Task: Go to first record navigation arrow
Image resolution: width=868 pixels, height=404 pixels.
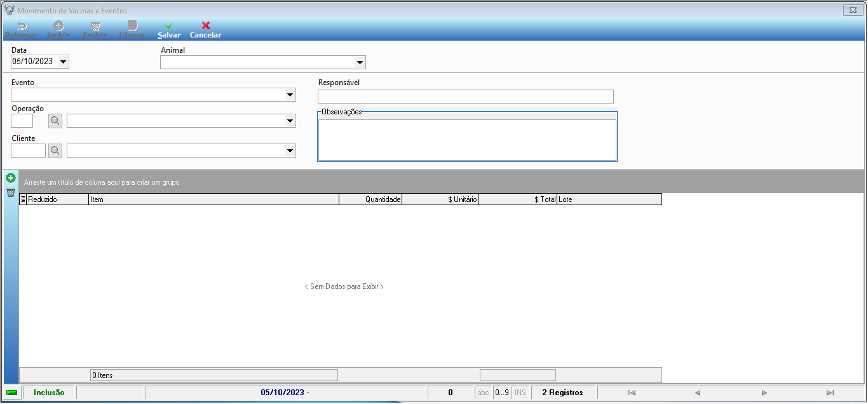Action: tap(632, 393)
